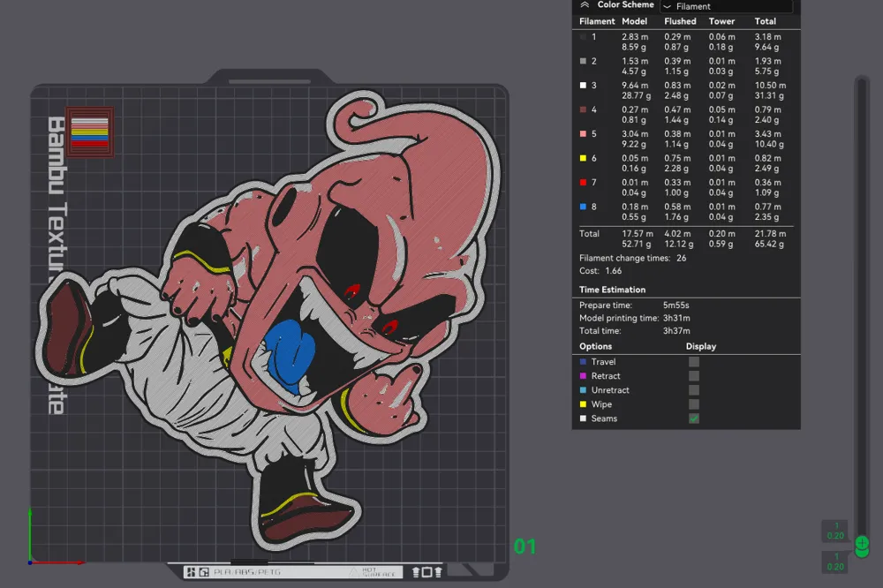
Task: Click the Model printing time value 3h31m
Action: point(676,318)
